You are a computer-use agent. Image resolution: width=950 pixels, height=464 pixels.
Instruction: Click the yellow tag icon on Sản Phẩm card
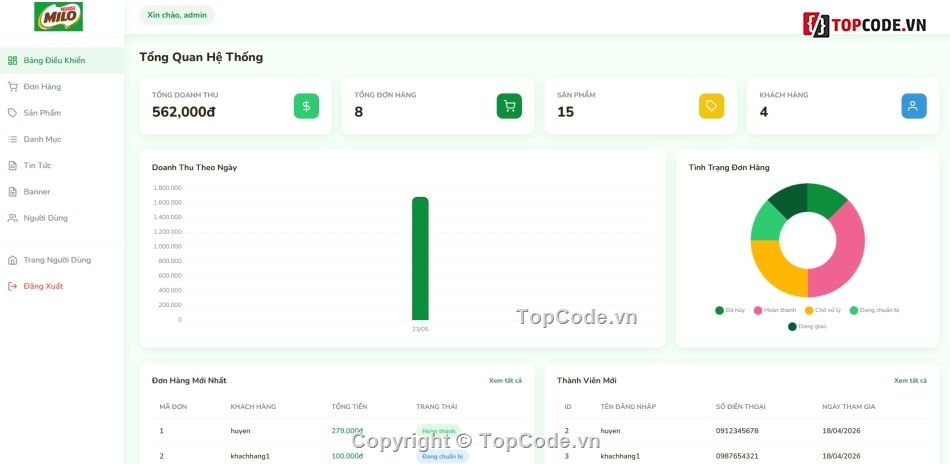click(711, 106)
